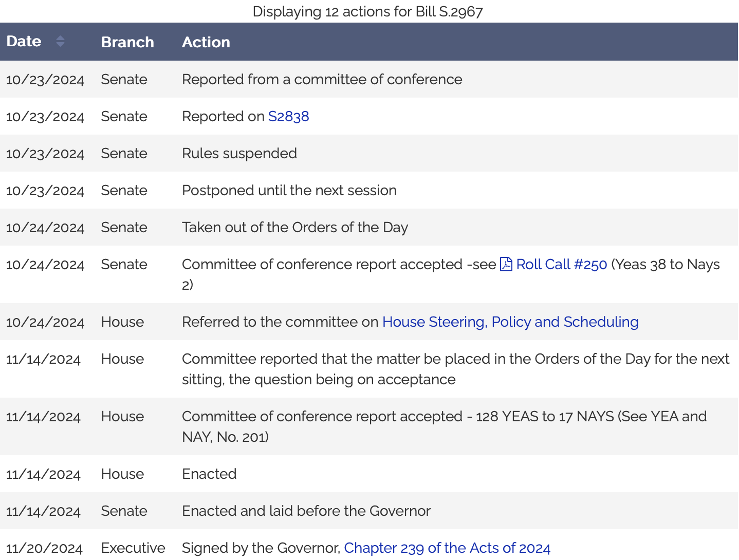Open the S2838 bill link
This screenshot has width=739, height=560.
click(x=288, y=117)
